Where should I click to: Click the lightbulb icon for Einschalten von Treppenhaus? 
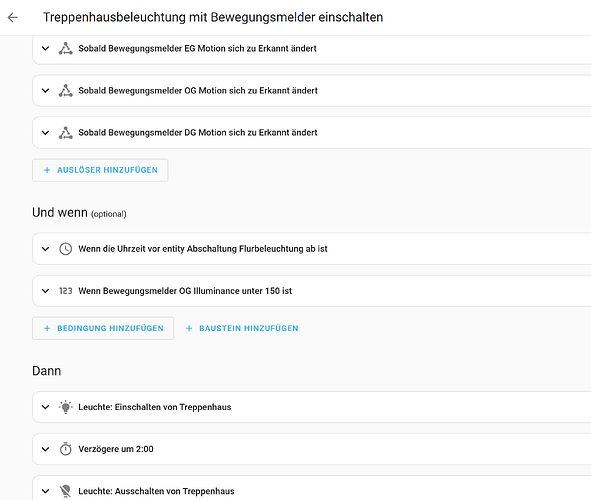click(x=66, y=407)
